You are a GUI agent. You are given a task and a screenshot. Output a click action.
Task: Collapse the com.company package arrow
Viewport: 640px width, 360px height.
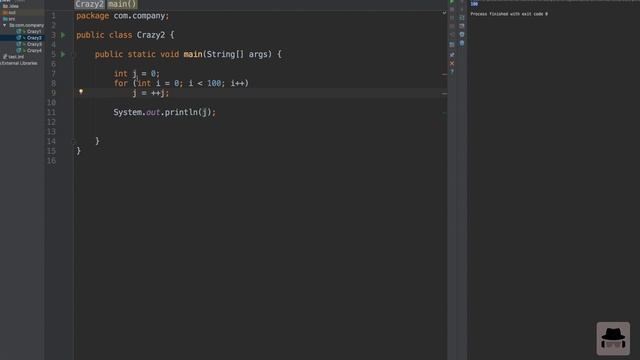tap(4, 25)
